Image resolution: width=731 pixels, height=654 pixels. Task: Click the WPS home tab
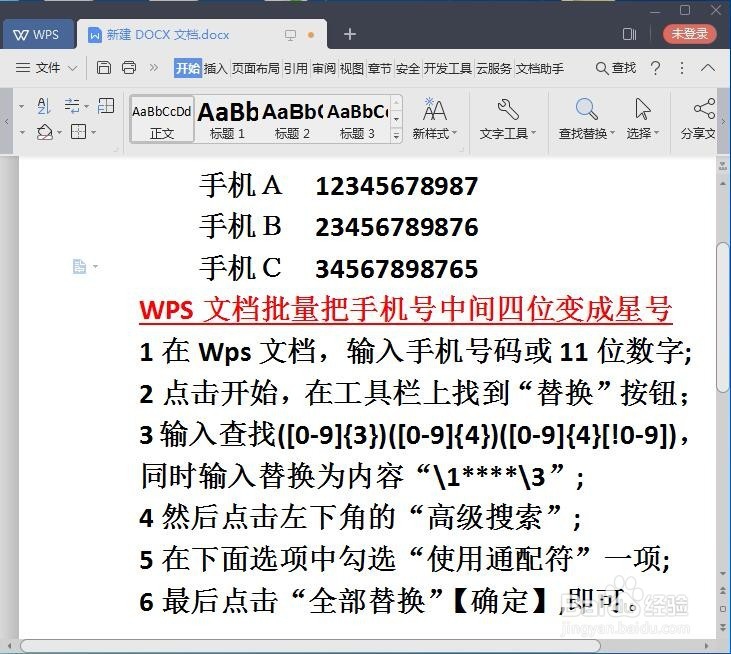pyautogui.click(x=37, y=34)
